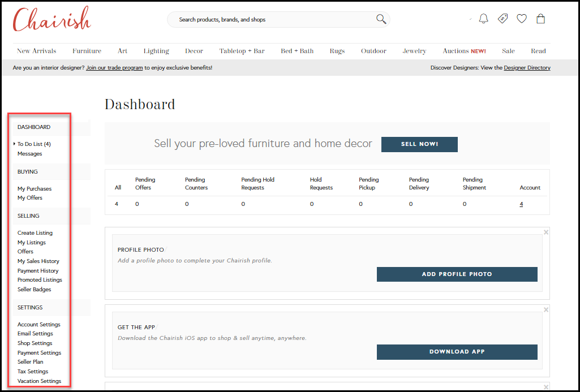Click SELLING sidebar section header
Screen dimensions: 580x392
[x=28, y=216]
